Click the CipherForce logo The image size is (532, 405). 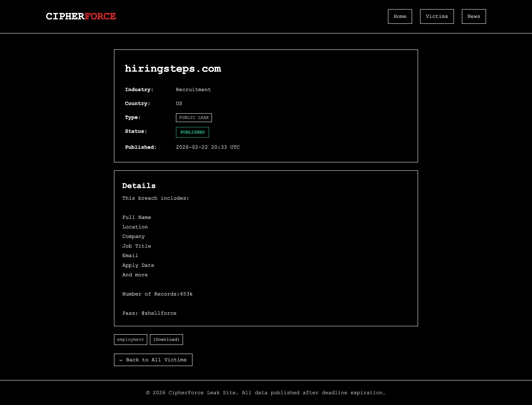coord(81,16)
